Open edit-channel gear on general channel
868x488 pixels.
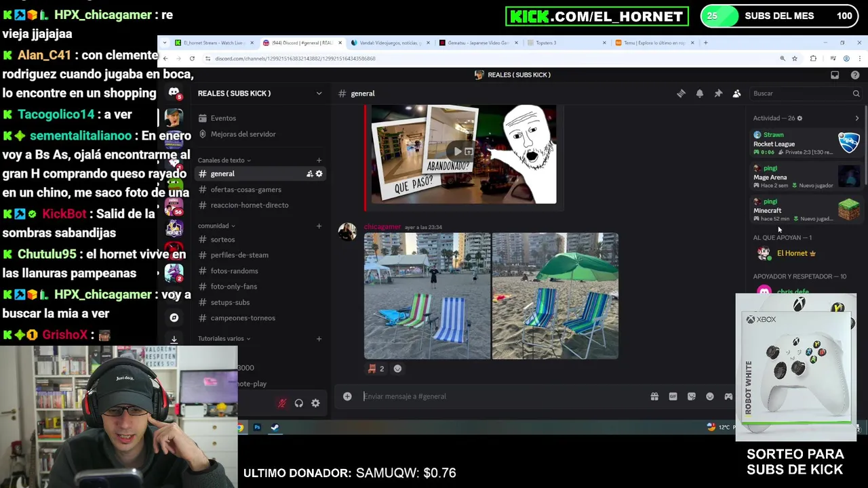319,174
